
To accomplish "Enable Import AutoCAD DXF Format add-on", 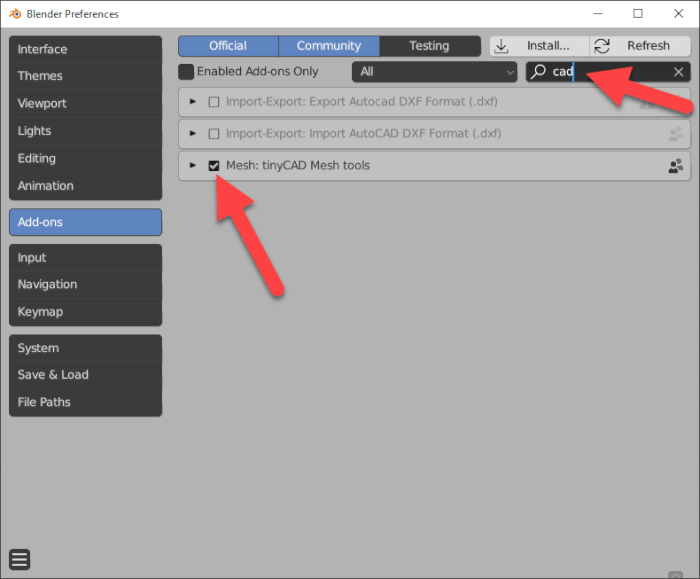I will pyautogui.click(x=214, y=134).
